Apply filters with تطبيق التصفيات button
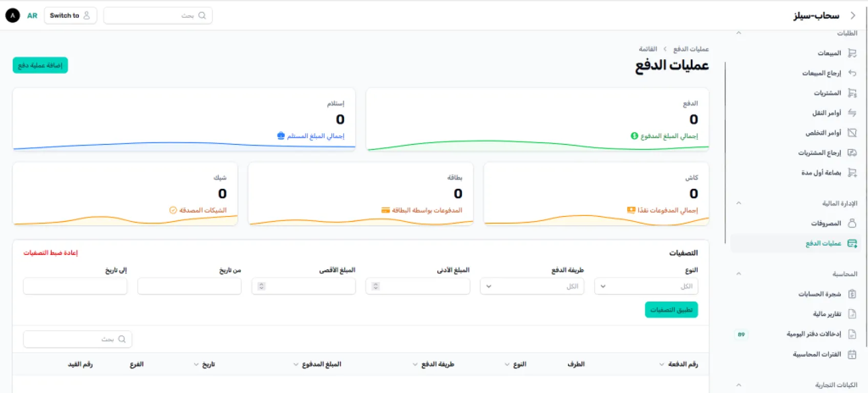 tap(671, 310)
